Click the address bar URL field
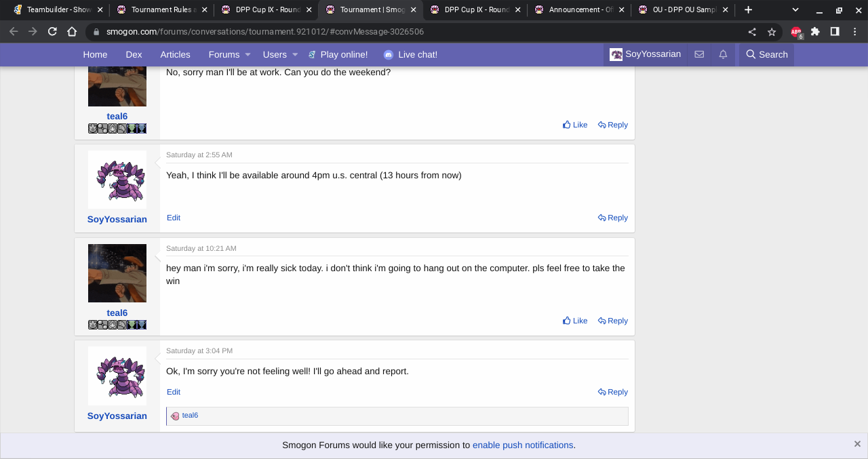Viewport: 868px width, 459px height. [x=407, y=32]
